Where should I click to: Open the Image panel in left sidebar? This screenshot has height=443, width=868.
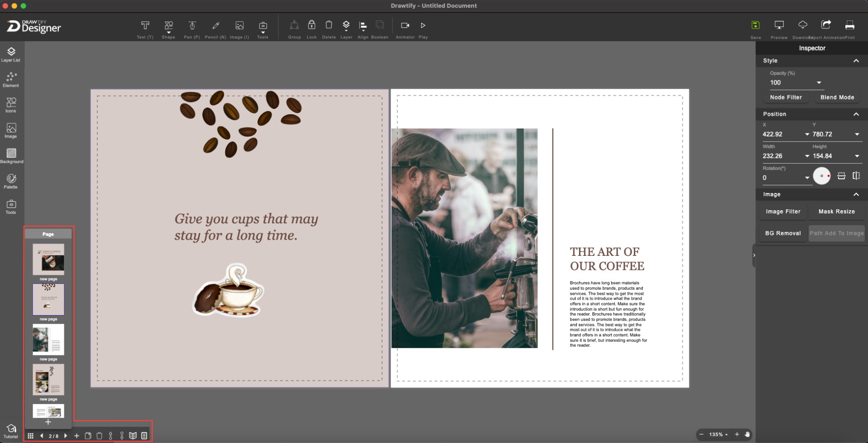(x=11, y=131)
